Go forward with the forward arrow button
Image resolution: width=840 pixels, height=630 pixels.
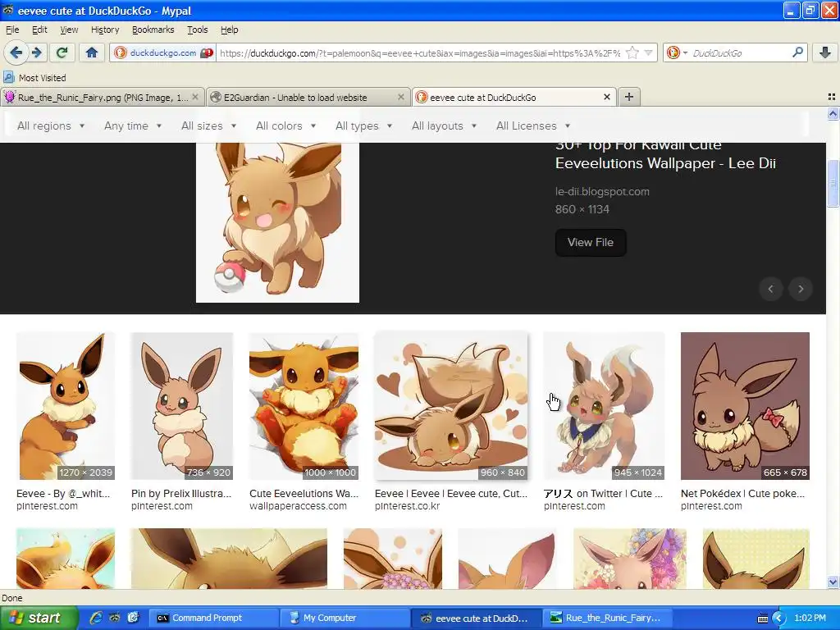36,52
